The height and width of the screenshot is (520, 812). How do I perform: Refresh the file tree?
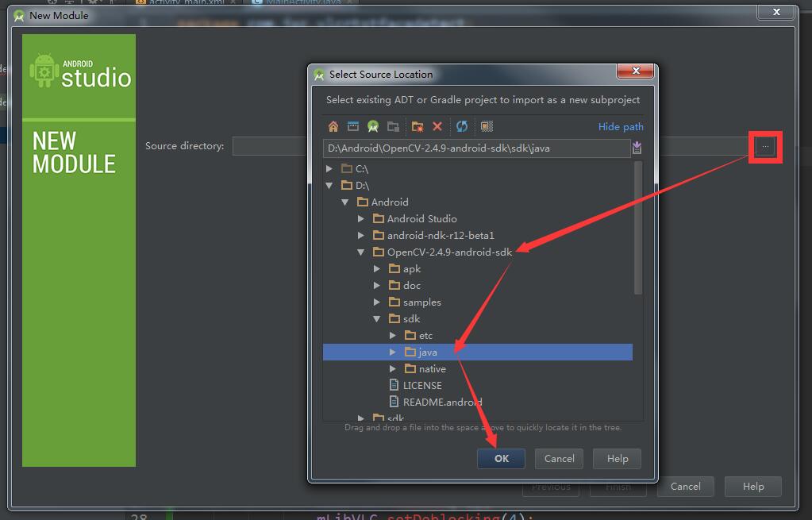(x=462, y=126)
